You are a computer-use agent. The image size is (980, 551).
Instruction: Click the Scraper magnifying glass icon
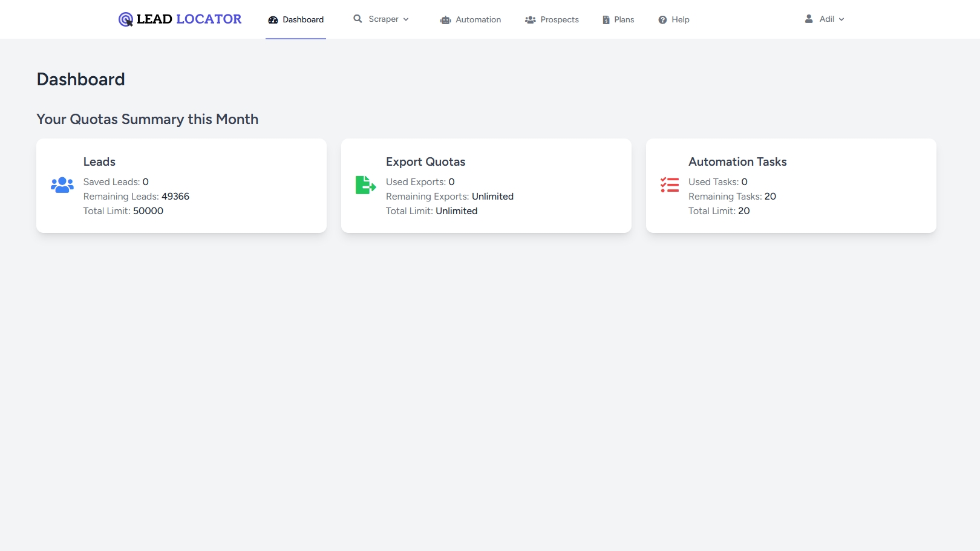[358, 19]
